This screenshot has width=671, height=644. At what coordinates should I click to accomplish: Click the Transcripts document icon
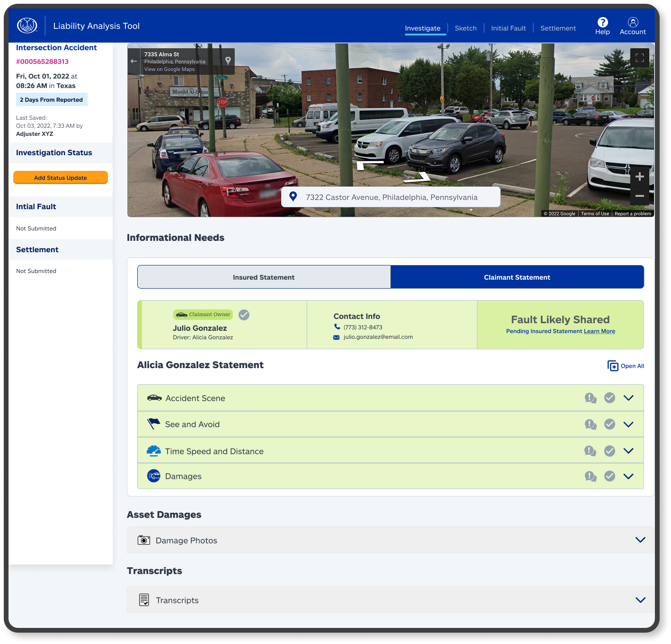click(144, 600)
